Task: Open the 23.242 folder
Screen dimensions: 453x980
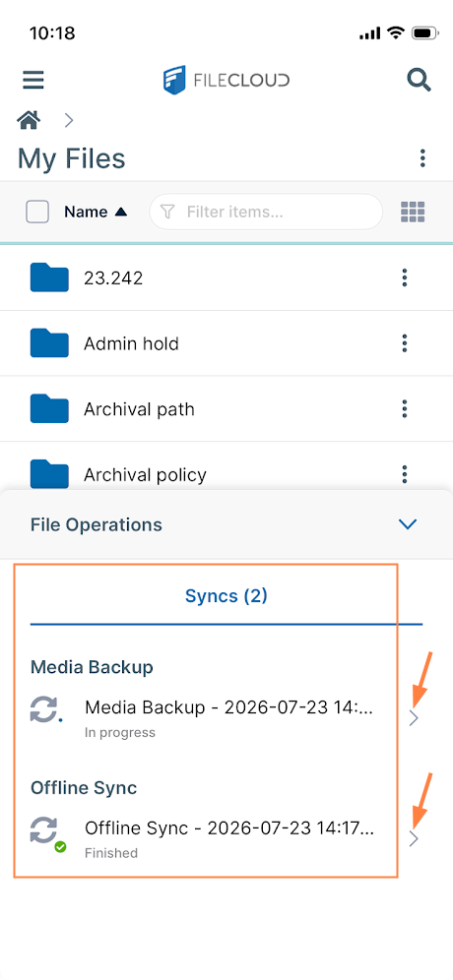Action: tap(113, 277)
